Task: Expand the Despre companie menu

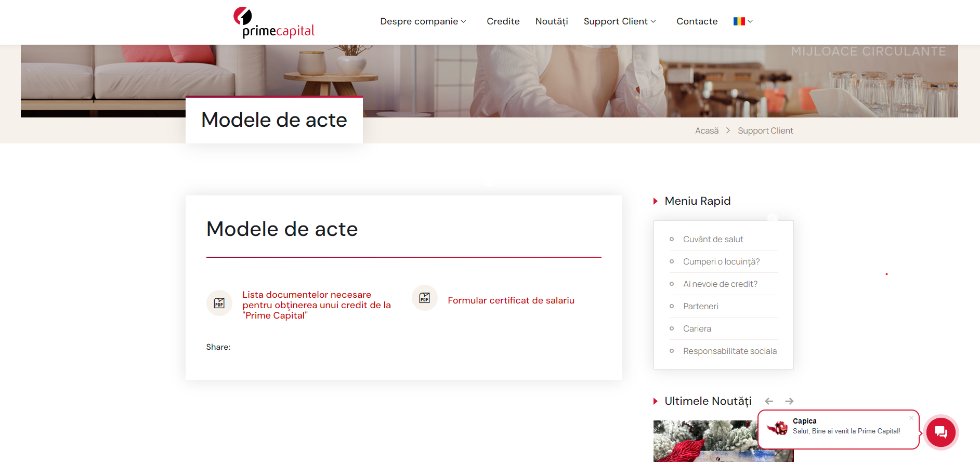Action: pos(423,21)
